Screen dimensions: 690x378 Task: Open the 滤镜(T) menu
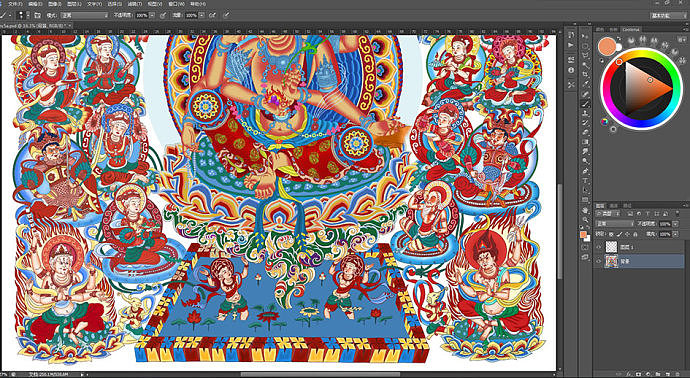pos(135,4)
